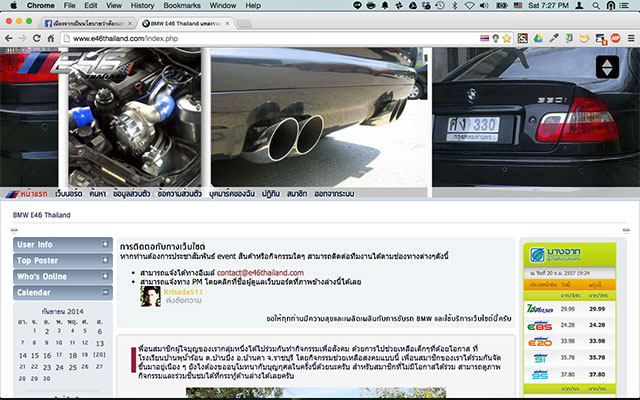Collapse the right sidebar with small handle
640x400 pixels.
pyautogui.click(x=626, y=230)
